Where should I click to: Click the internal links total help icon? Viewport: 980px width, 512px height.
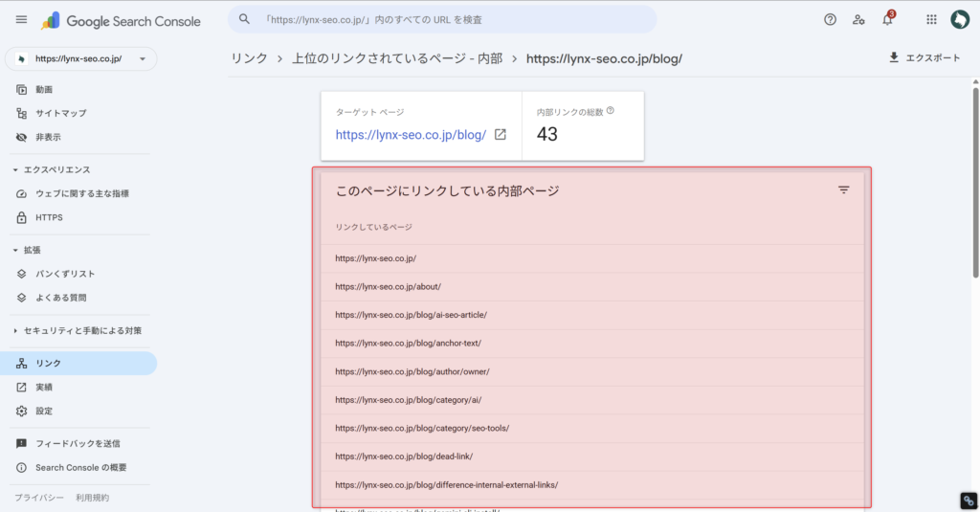click(611, 111)
